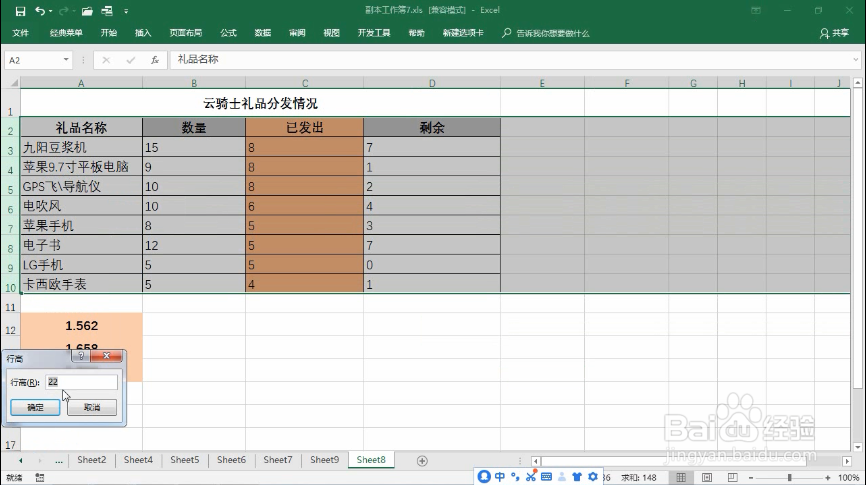
Task: Click cell 卡西欧手表
Action: click(81, 284)
